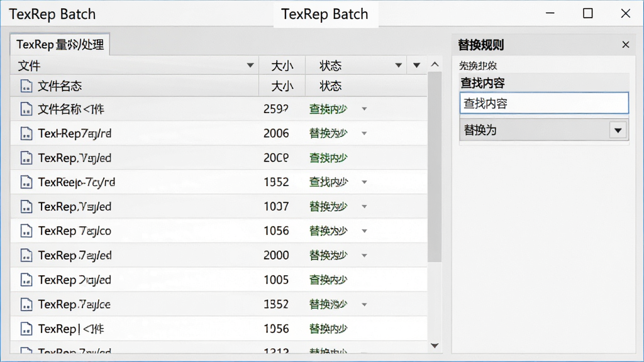644x362 pixels.
Task: Click the file icon in the 2000 row
Action: click(26, 255)
